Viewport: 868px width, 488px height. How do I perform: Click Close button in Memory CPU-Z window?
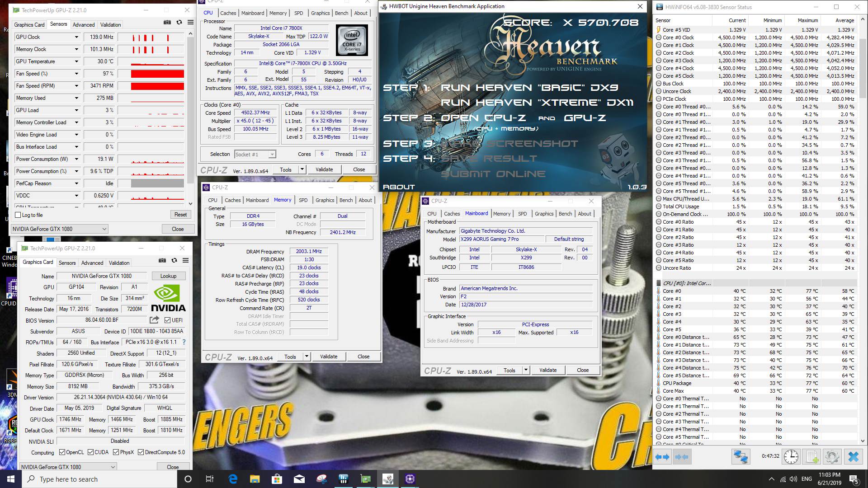point(363,357)
